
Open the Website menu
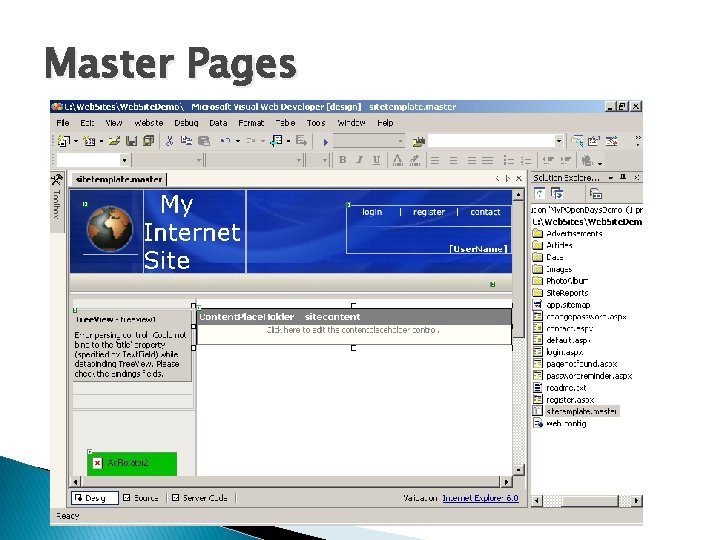(x=148, y=123)
